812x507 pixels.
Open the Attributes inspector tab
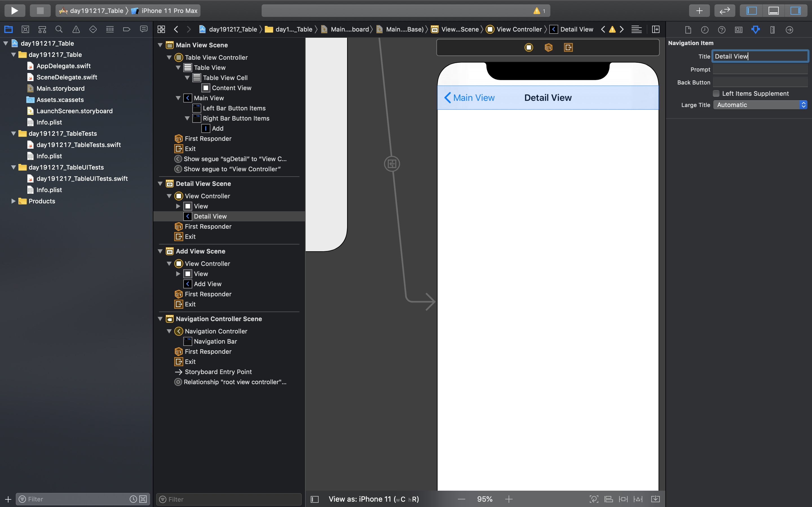[755, 30]
